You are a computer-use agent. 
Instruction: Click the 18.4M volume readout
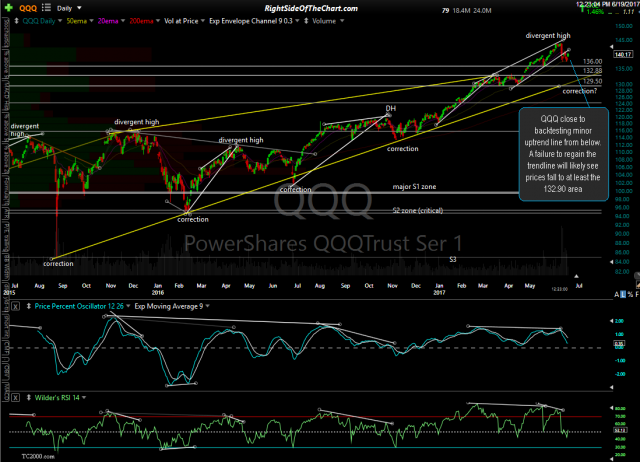click(461, 11)
